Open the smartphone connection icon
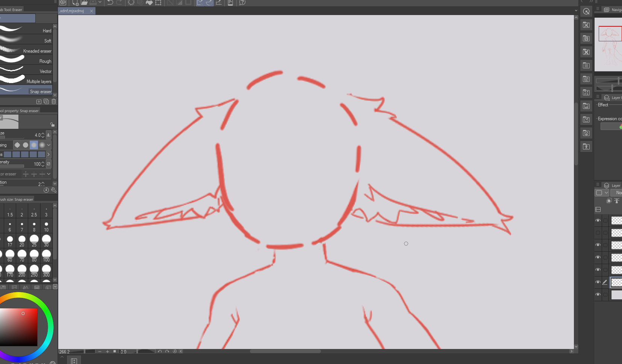This screenshot has width=622, height=364. click(x=230, y=2)
